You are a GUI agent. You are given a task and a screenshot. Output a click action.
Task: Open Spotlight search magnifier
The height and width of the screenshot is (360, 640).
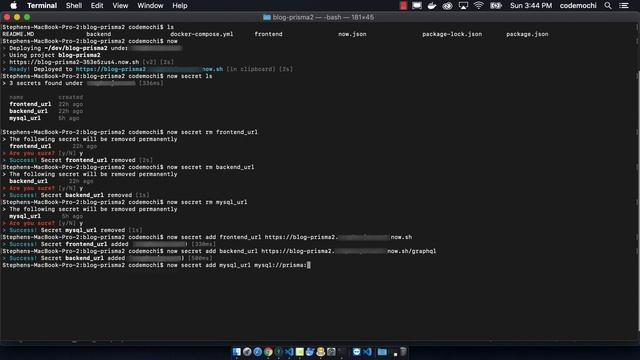608,5
